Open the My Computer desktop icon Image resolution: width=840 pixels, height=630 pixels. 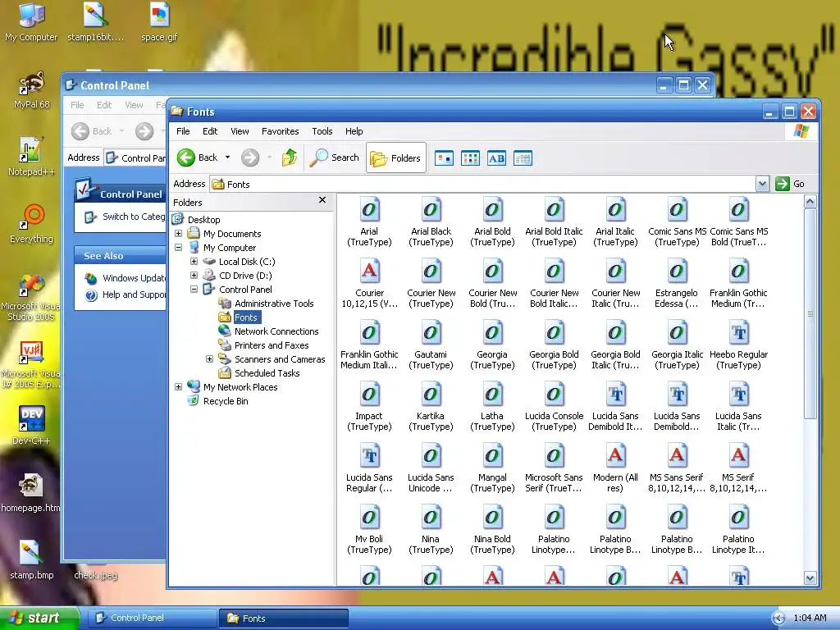click(31, 22)
